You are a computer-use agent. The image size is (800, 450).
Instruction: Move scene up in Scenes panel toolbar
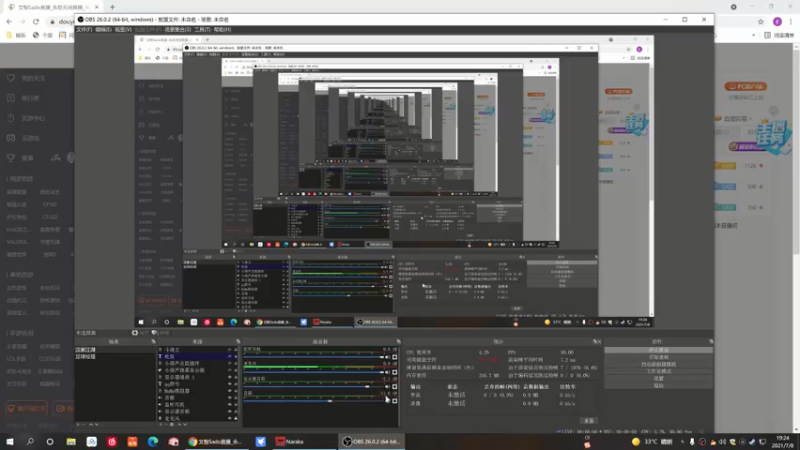pyautogui.click(x=91, y=424)
